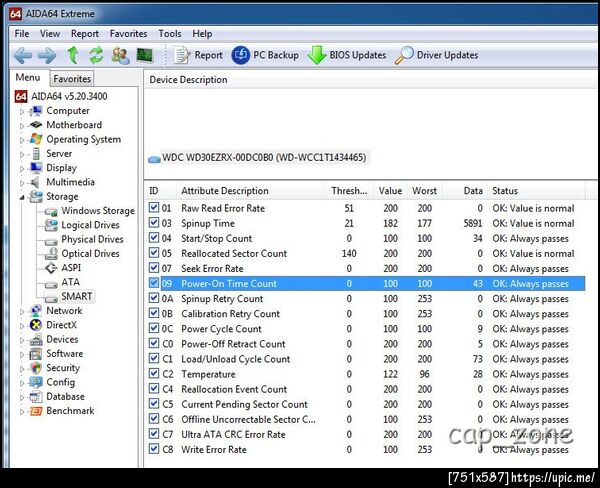This screenshot has height=488, width=600.
Task: Click the Security shield icon
Action: point(36,368)
